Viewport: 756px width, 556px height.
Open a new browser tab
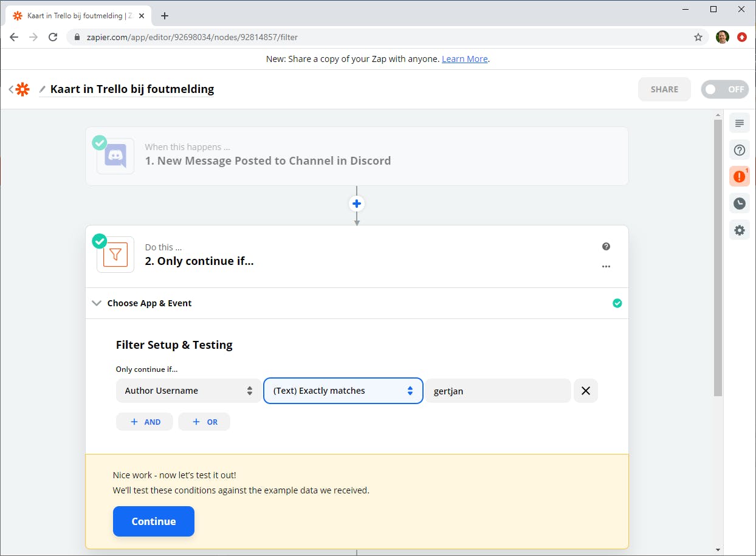(165, 16)
